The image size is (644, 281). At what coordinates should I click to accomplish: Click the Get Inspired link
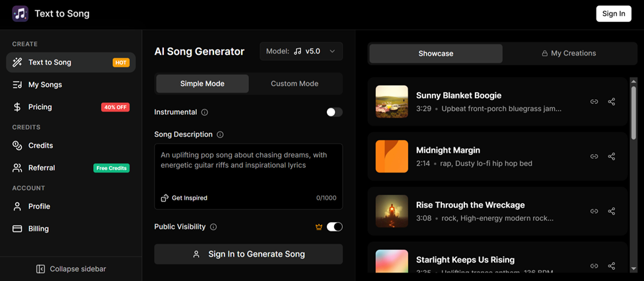click(184, 198)
